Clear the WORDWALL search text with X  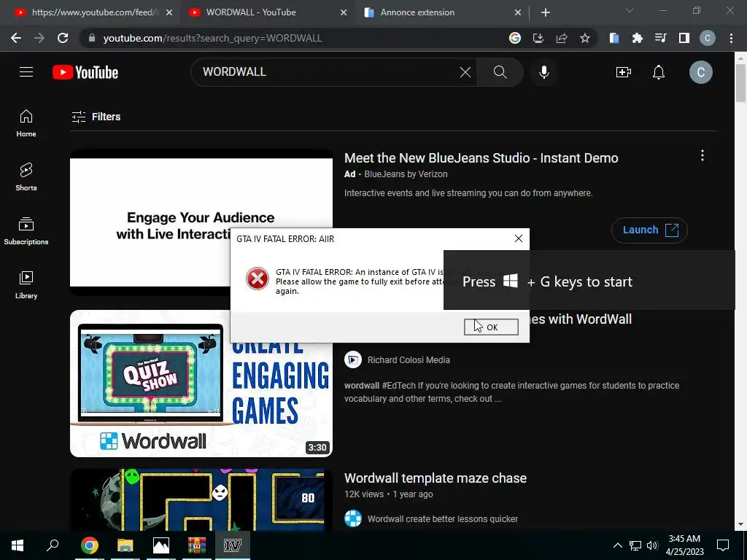[x=465, y=72]
